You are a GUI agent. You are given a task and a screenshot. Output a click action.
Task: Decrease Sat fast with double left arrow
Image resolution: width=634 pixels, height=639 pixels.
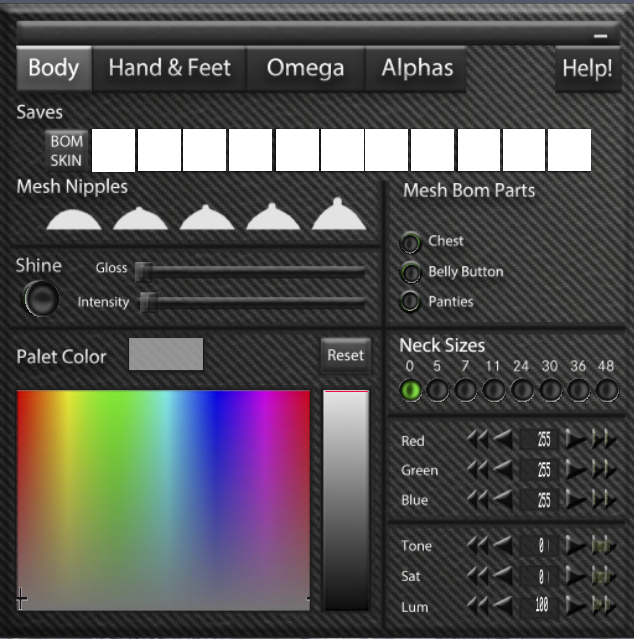pos(477,576)
